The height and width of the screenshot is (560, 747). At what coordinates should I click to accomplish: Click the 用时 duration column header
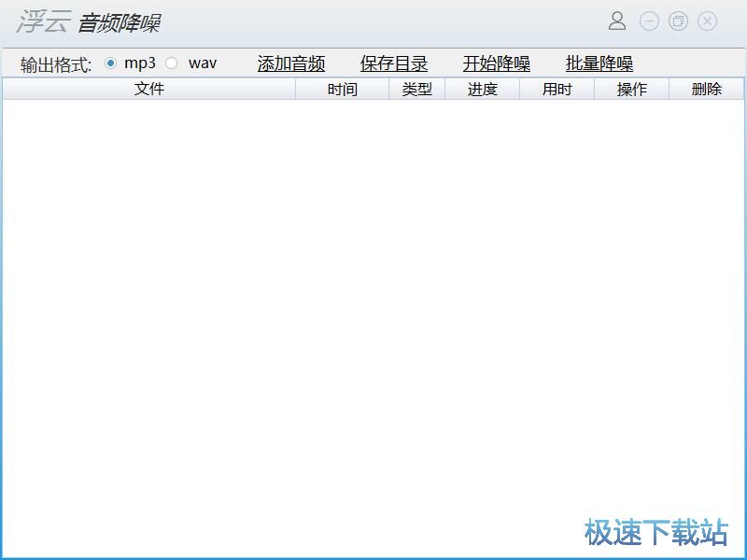click(557, 89)
